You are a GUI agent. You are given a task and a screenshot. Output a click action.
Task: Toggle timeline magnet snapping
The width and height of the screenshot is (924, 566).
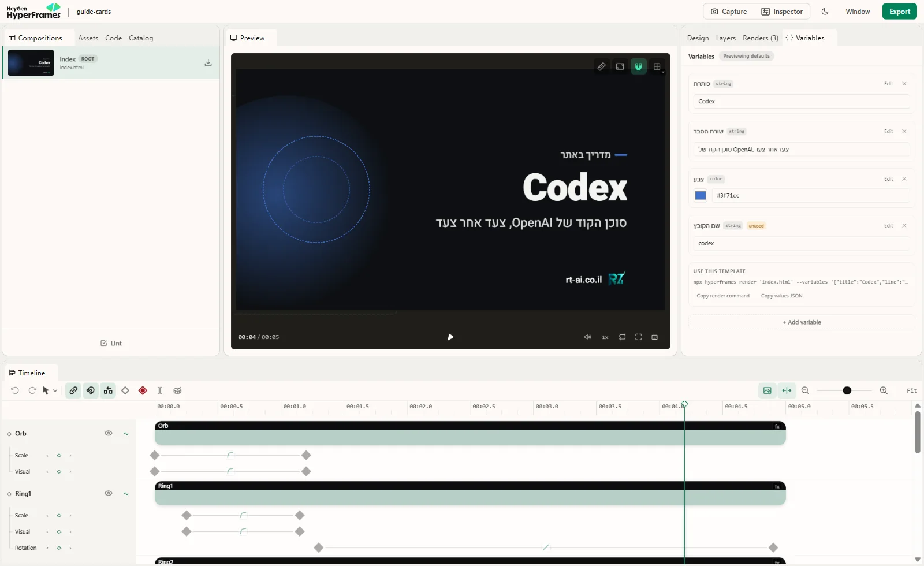(x=91, y=390)
